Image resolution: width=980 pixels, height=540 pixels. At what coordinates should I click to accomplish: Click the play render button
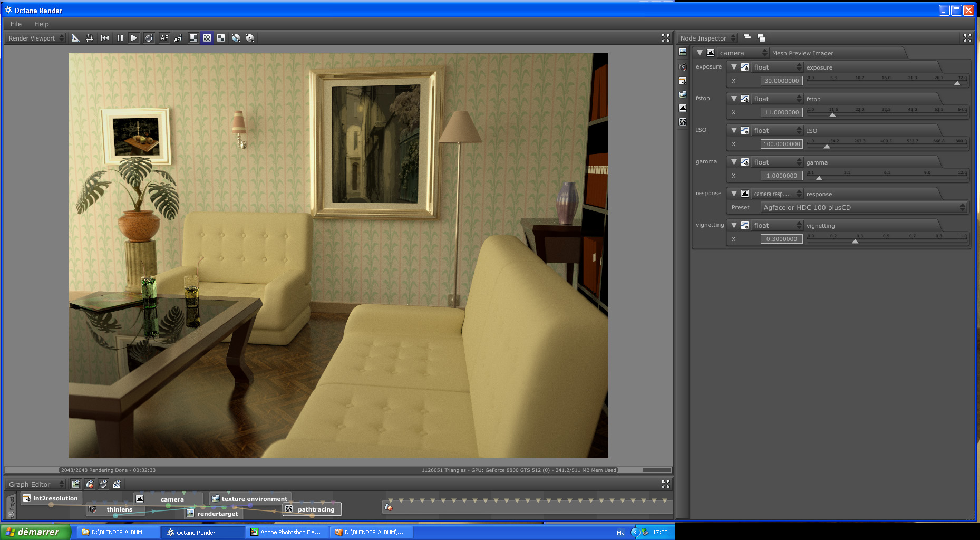pyautogui.click(x=134, y=38)
